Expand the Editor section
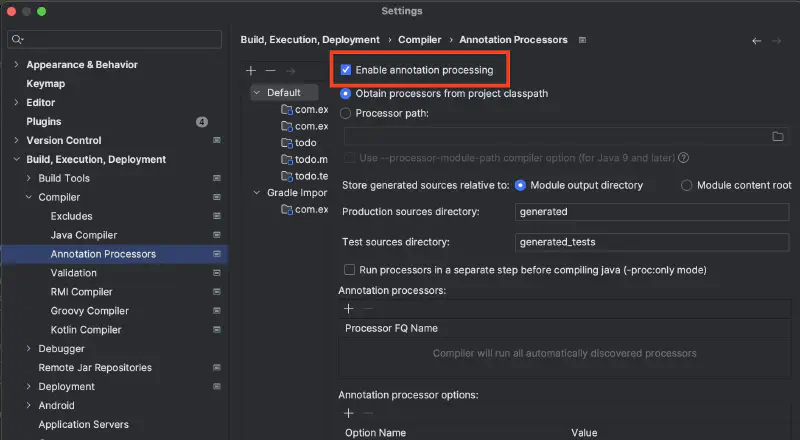This screenshot has height=440, width=800. pyautogui.click(x=16, y=102)
